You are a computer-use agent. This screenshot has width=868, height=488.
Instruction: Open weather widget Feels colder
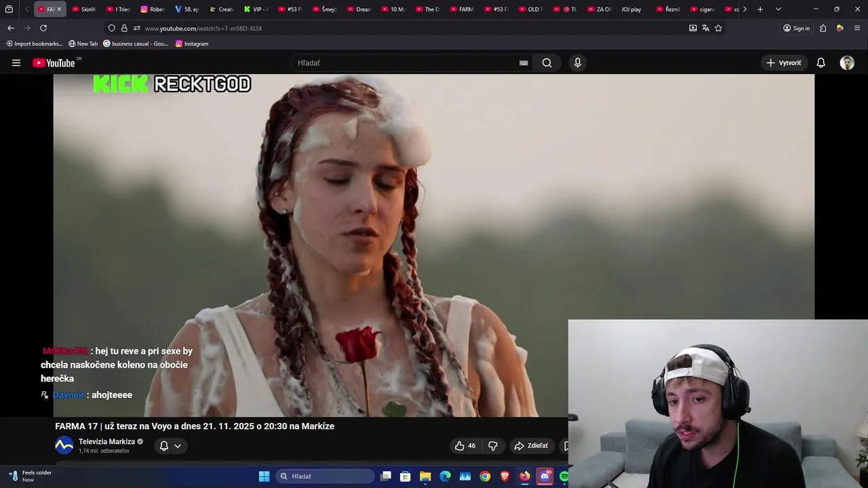tap(31, 476)
